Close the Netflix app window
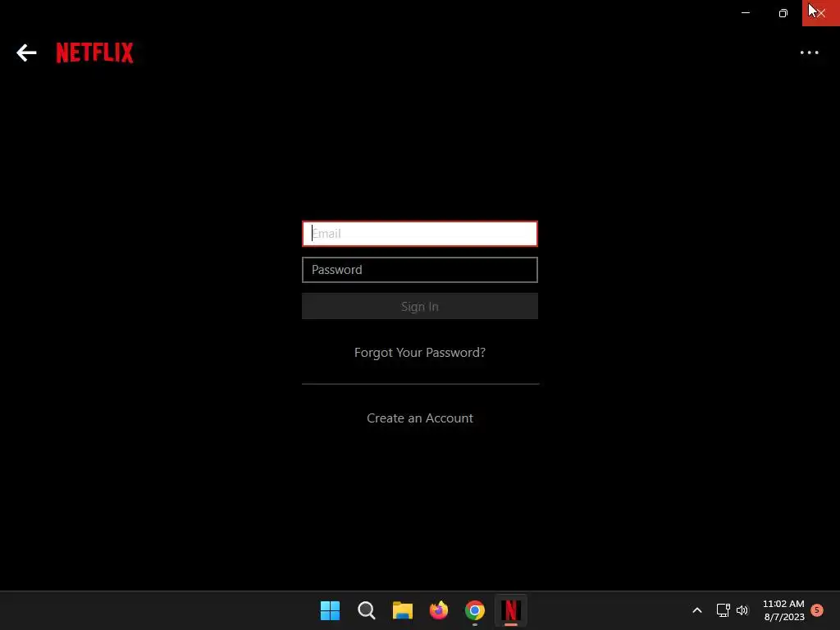The image size is (840, 630). 820,13
